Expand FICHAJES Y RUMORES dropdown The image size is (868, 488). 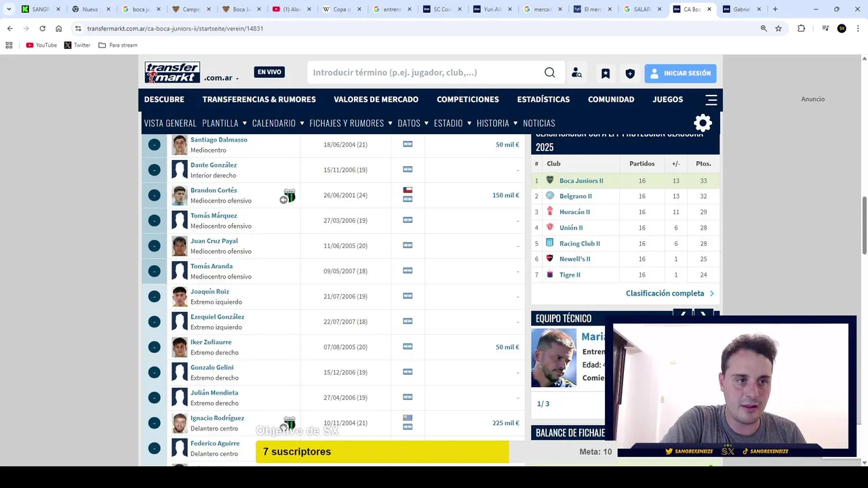coord(351,123)
